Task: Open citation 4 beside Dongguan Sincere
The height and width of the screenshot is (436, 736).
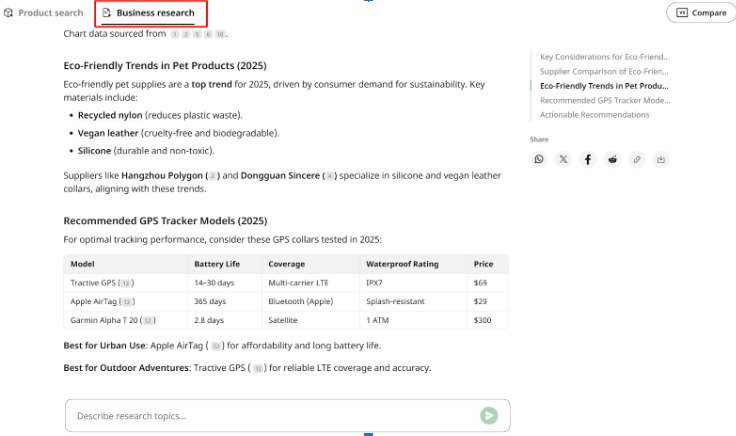Action: pos(330,176)
